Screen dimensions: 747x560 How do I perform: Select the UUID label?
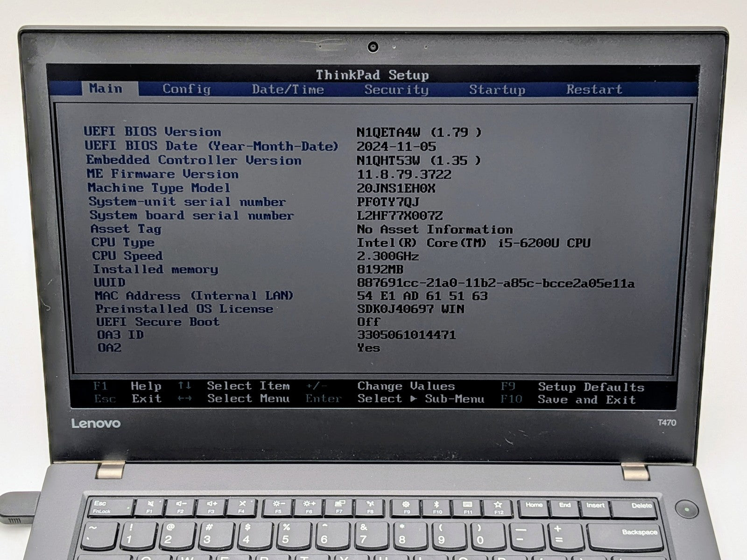tap(109, 282)
